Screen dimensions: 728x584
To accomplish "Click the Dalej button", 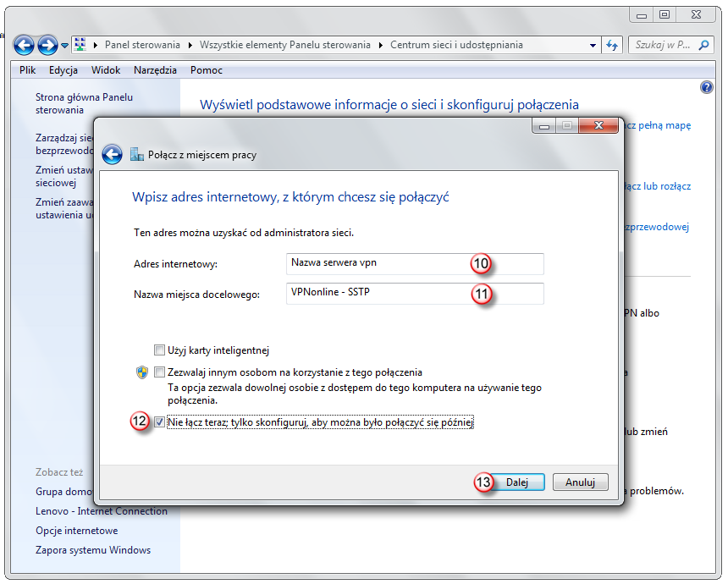I will click(517, 482).
